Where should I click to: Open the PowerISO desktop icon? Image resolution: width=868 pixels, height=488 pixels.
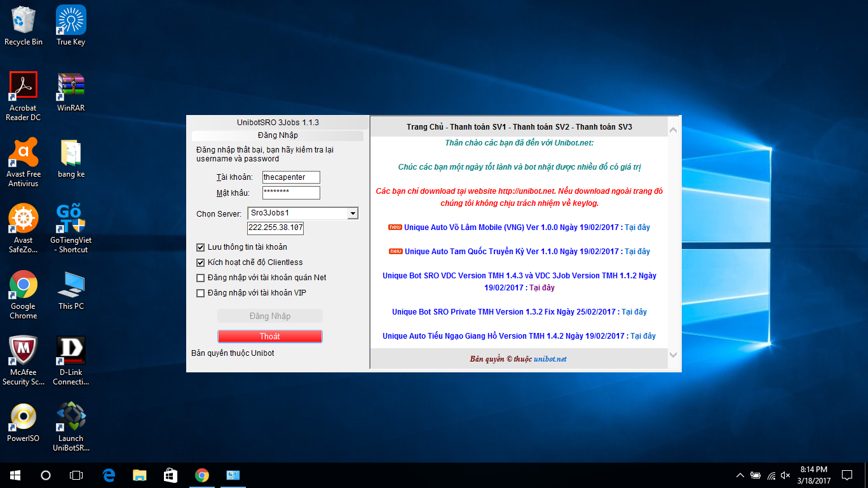[24, 417]
